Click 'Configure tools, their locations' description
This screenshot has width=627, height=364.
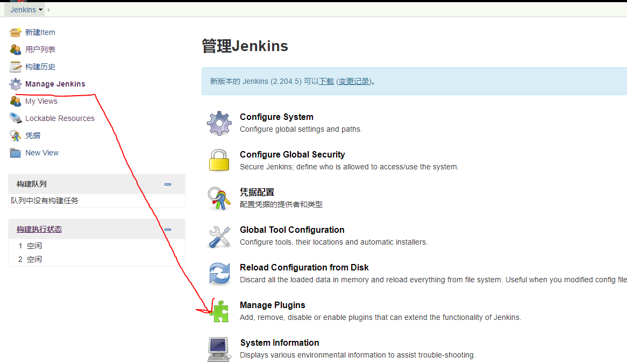point(333,242)
